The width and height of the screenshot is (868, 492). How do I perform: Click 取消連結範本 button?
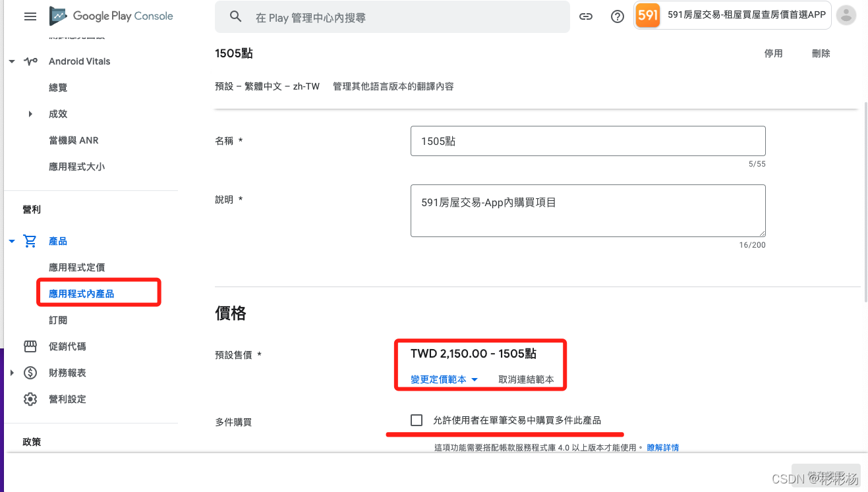[x=526, y=379]
